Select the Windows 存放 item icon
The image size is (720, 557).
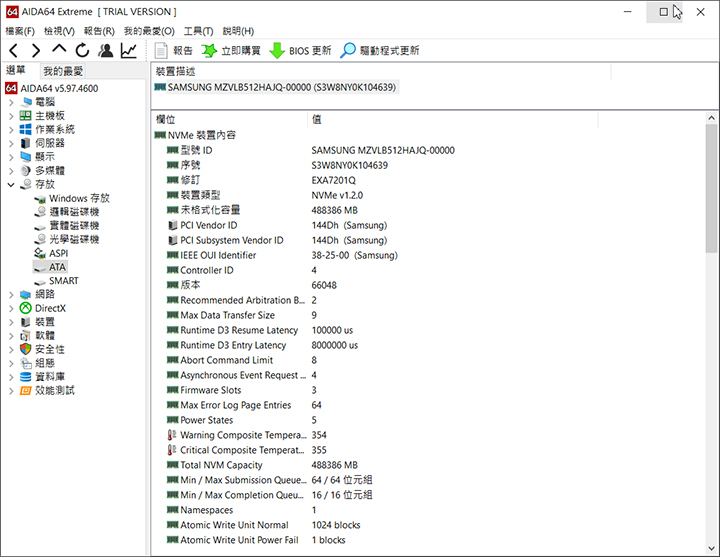pos(40,198)
